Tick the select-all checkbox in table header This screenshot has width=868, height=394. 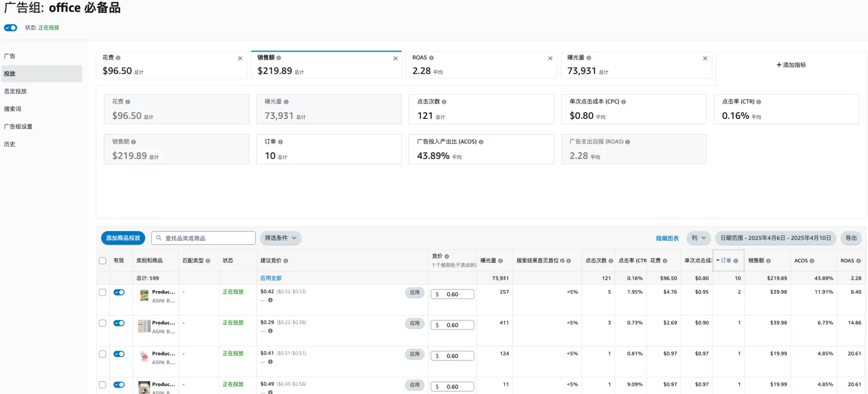pyautogui.click(x=102, y=261)
